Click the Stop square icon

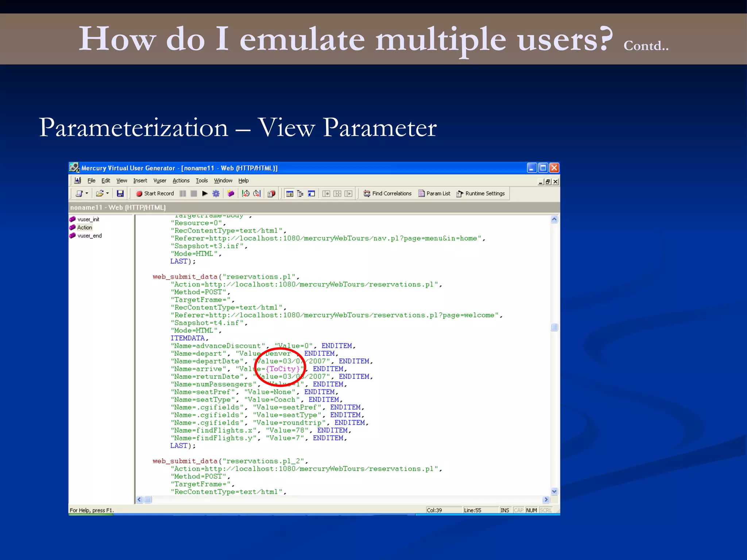tap(194, 194)
